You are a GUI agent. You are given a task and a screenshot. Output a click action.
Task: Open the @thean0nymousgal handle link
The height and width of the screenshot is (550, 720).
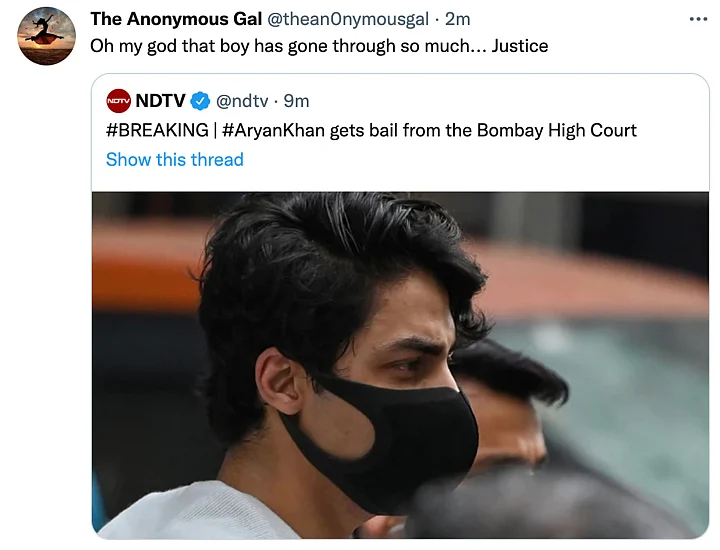click(x=348, y=19)
